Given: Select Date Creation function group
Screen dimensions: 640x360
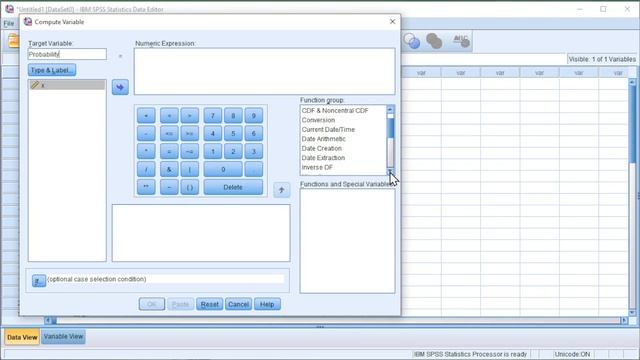Looking at the screenshot, I should [322, 148].
